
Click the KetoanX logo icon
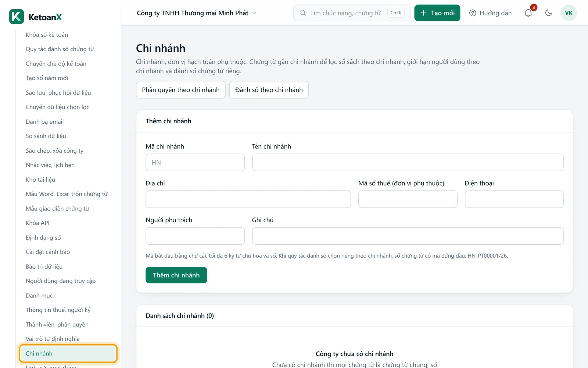17,17
